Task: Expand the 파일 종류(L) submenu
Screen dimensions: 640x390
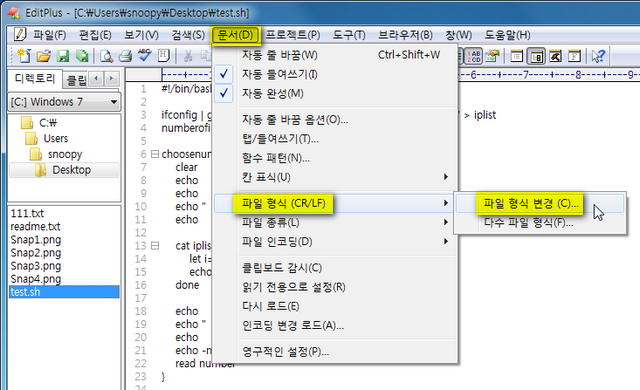Action: [x=334, y=222]
